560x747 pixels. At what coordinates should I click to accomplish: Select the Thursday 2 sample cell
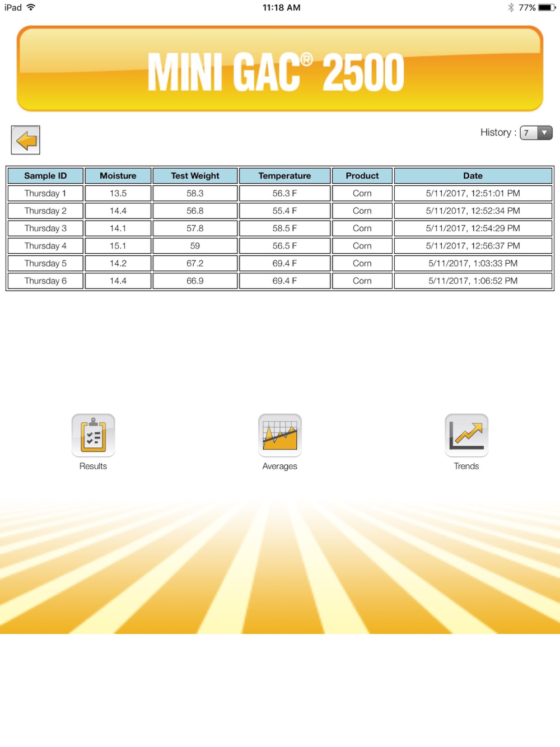pos(45,211)
